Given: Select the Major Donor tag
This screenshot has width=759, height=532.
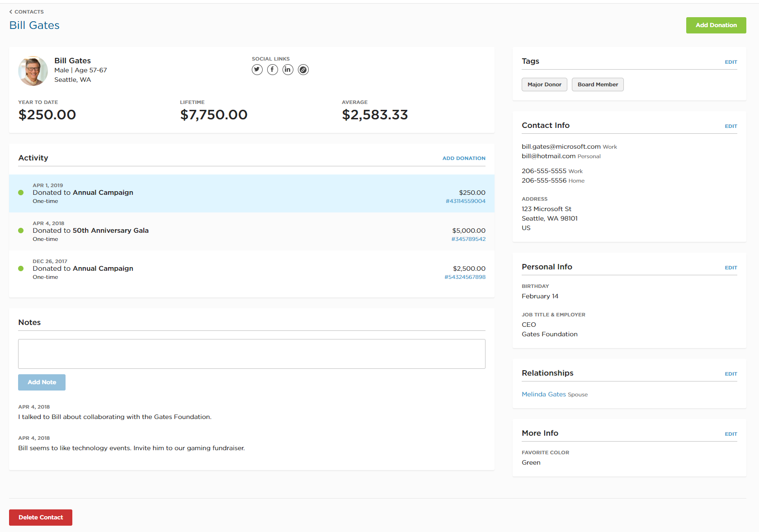Looking at the screenshot, I should pos(544,85).
